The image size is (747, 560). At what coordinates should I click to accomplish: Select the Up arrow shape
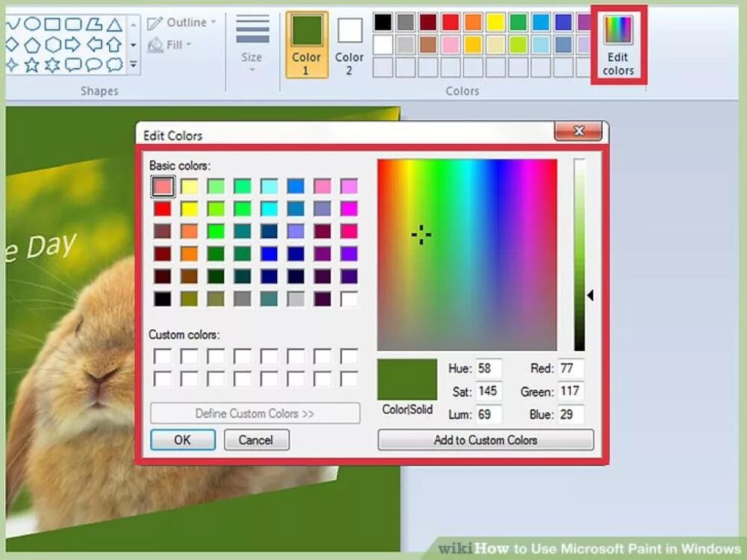pyautogui.click(x=114, y=45)
